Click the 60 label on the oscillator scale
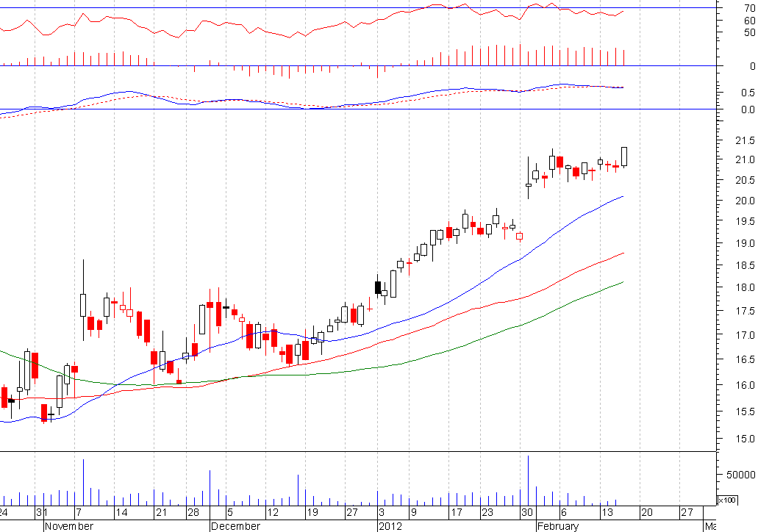The image size is (758, 532). pos(749,21)
